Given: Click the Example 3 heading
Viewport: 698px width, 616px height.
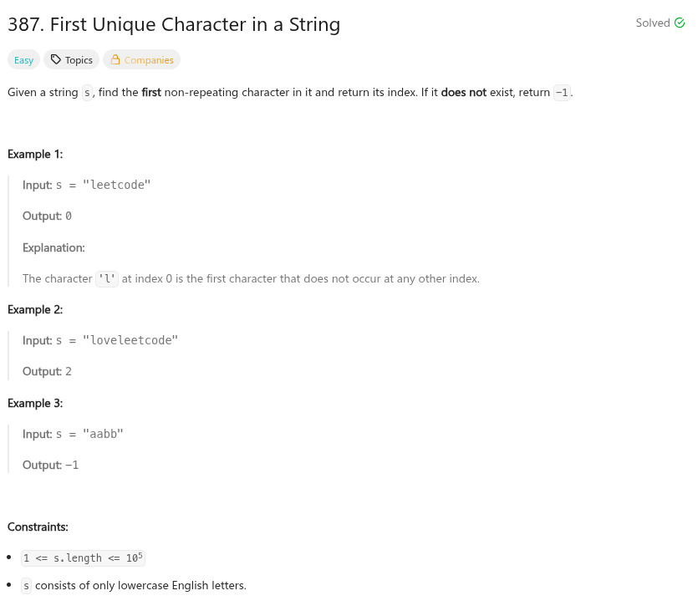Looking at the screenshot, I should 35,403.
